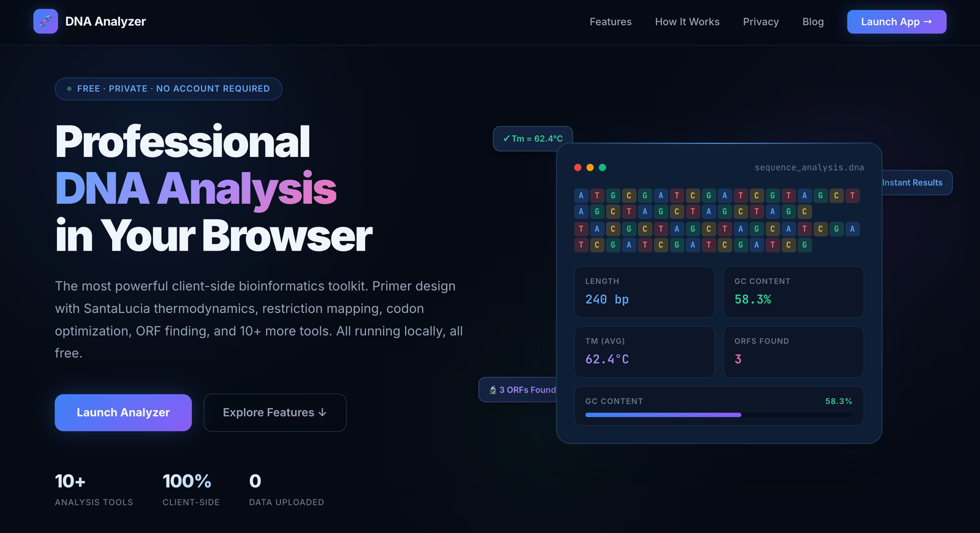Viewport: 980px width, 533px height.
Task: Click the "CLIENT-SIDE" label
Action: click(x=191, y=502)
